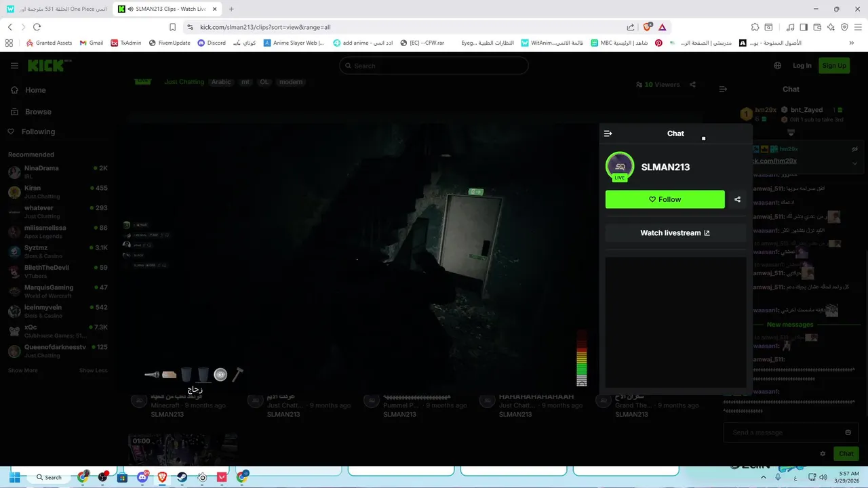868x488 pixels.
Task: Click the Arabic language tag
Action: pos(221,82)
